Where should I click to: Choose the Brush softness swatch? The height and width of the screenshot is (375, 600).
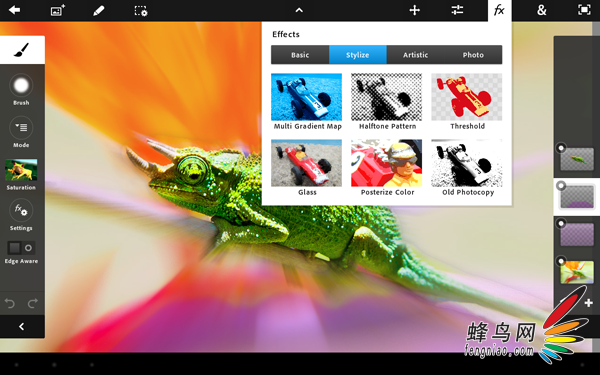21,85
